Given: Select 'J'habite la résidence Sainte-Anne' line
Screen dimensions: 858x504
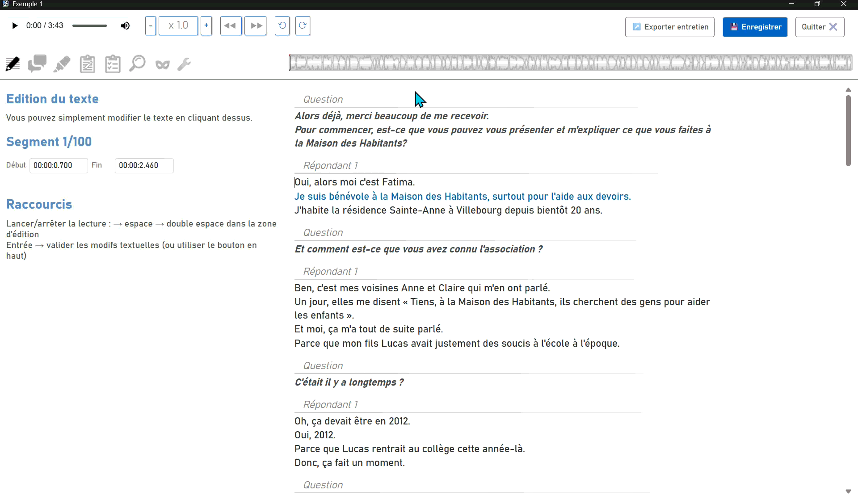Looking at the screenshot, I should [448, 210].
